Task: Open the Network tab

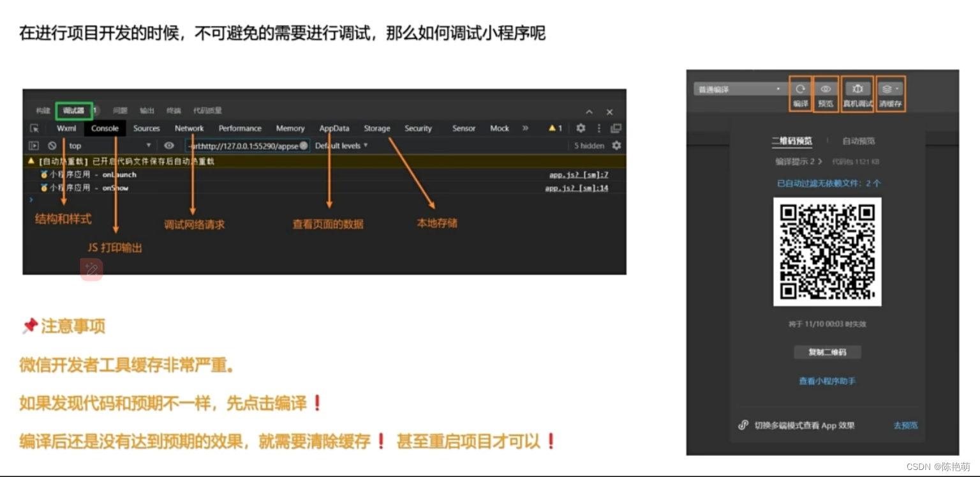Action: (x=189, y=128)
